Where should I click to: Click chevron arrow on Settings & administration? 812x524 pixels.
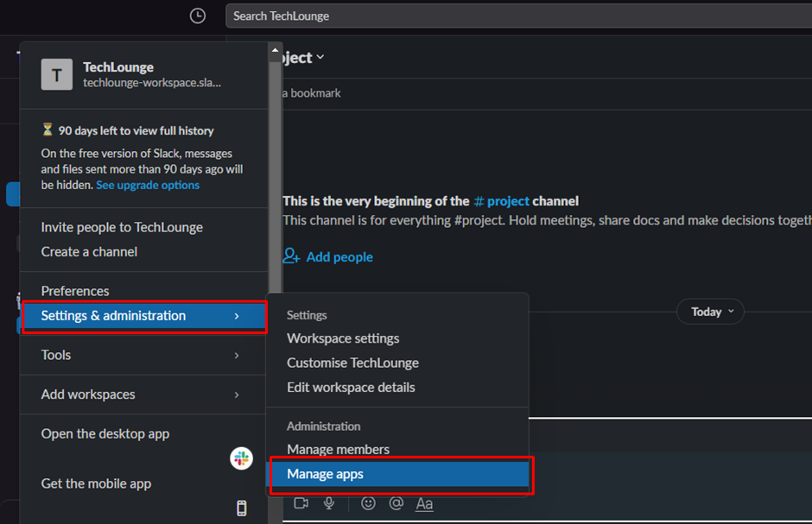tap(237, 316)
